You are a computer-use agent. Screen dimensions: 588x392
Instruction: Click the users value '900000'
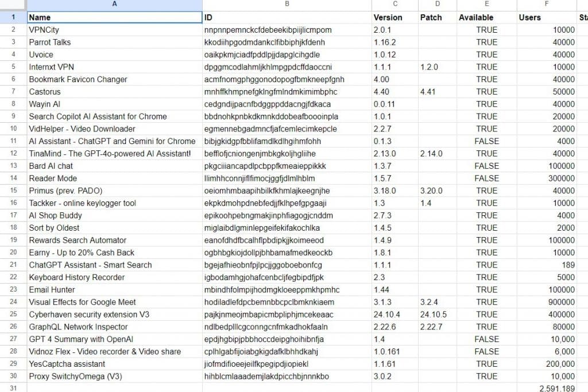pos(547,302)
